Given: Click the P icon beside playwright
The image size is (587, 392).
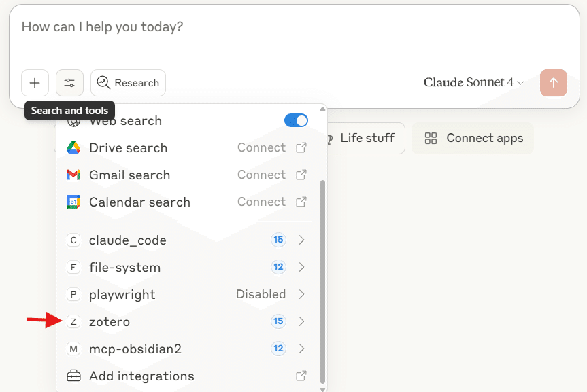Looking at the screenshot, I should pyautogui.click(x=73, y=294).
